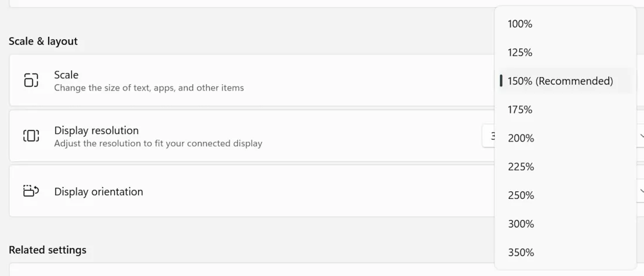644x276 pixels.
Task: Click the Display resolution title text
Action: (96, 130)
